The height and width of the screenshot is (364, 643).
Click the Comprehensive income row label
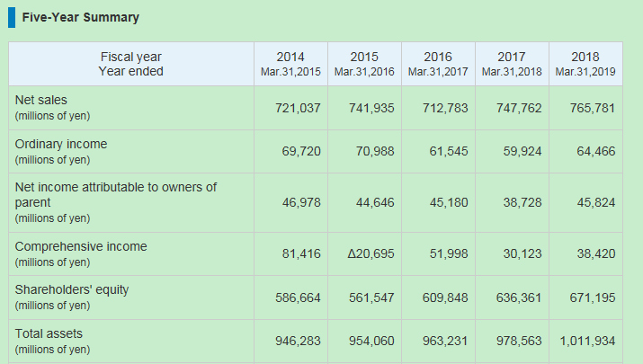coord(81,246)
